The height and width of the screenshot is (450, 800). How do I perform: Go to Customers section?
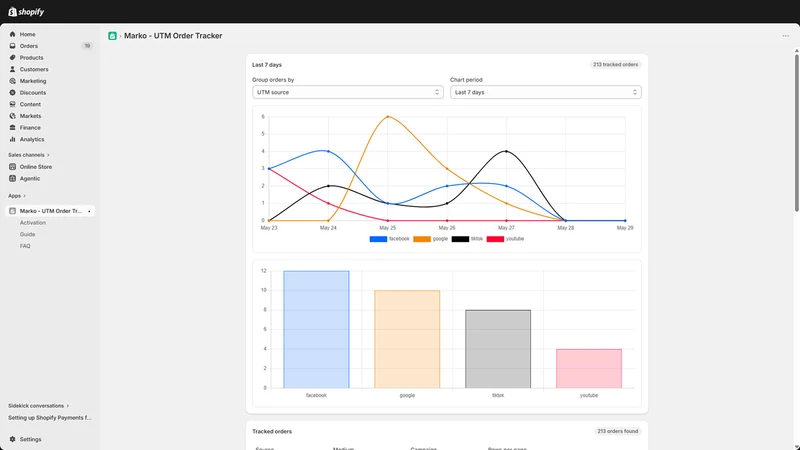(x=34, y=69)
